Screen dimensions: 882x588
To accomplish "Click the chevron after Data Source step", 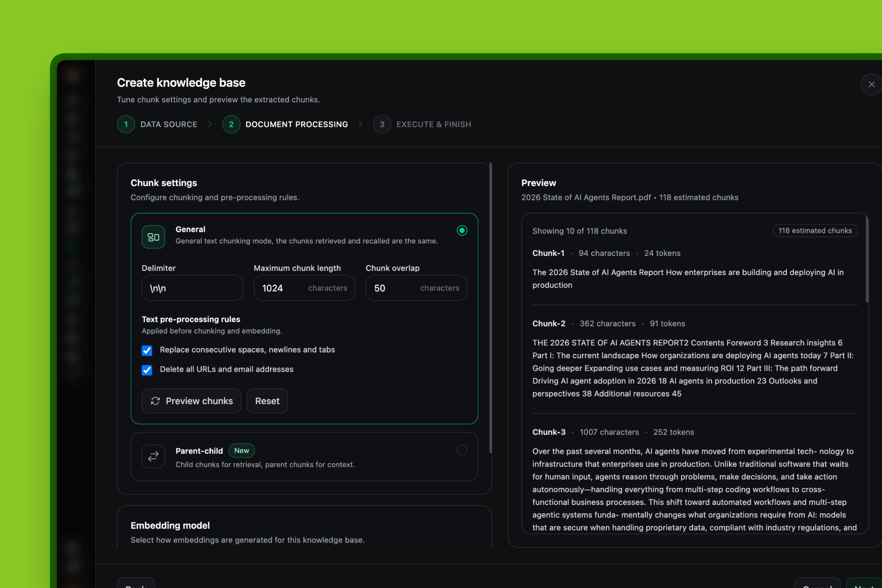I will click(x=210, y=124).
